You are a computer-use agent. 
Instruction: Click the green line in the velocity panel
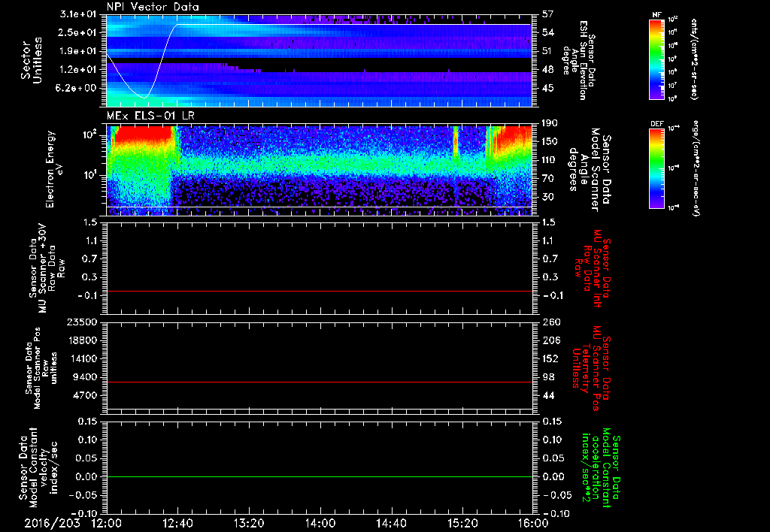[320, 476]
